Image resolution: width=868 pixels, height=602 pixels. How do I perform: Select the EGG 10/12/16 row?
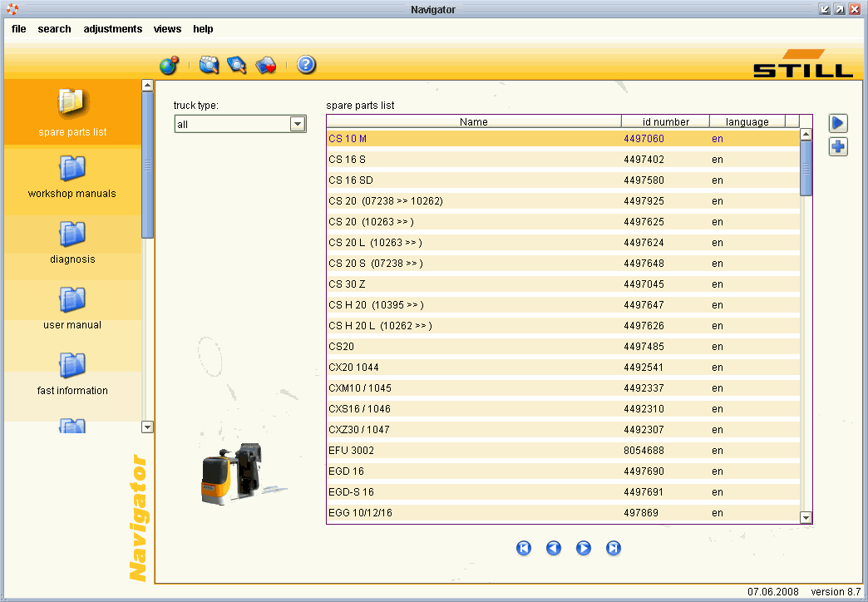[x=563, y=513]
